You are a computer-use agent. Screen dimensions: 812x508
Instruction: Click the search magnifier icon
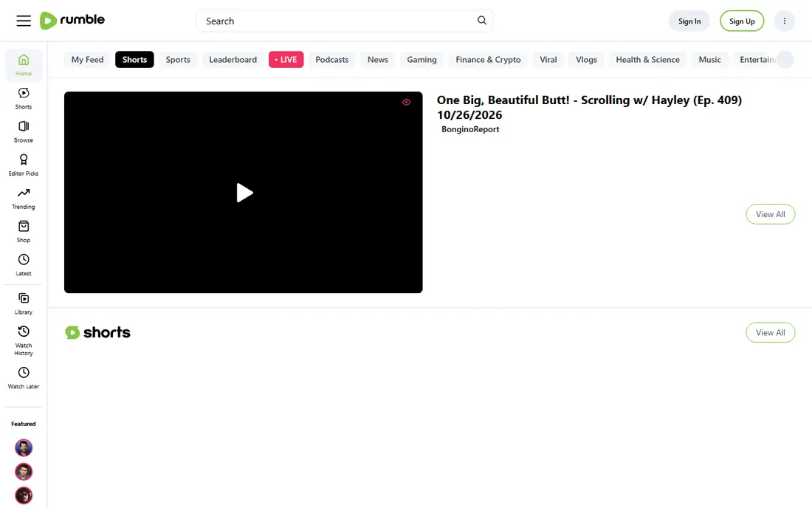[481, 20]
